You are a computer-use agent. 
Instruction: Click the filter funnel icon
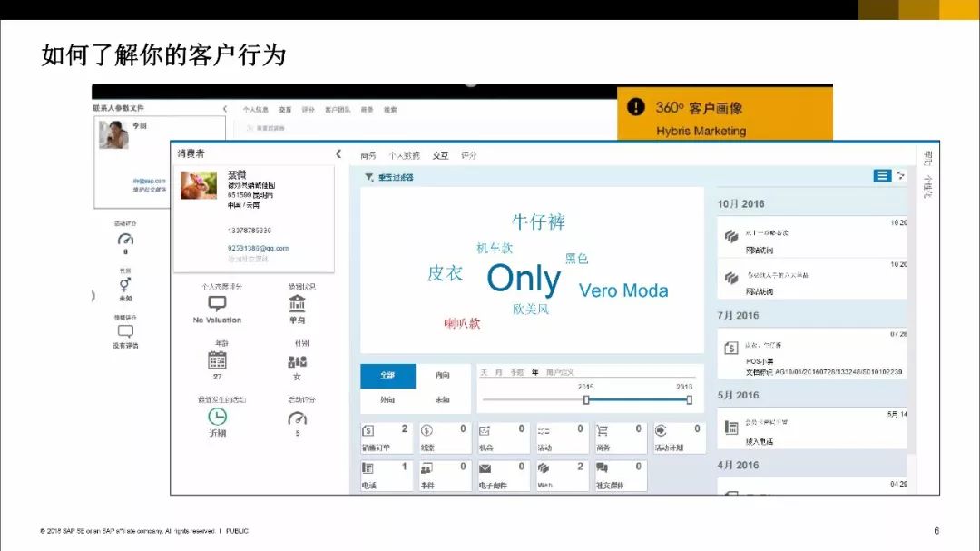tap(369, 177)
